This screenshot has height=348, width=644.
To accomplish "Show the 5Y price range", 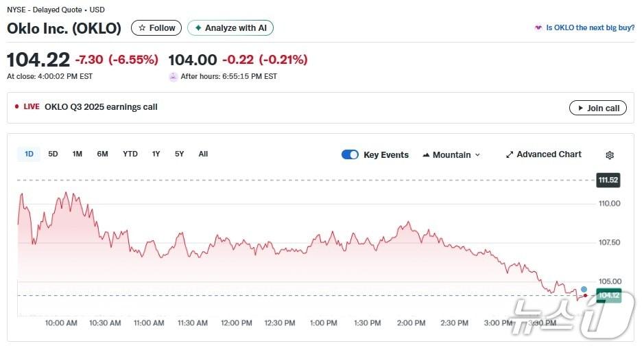I will click(x=179, y=154).
